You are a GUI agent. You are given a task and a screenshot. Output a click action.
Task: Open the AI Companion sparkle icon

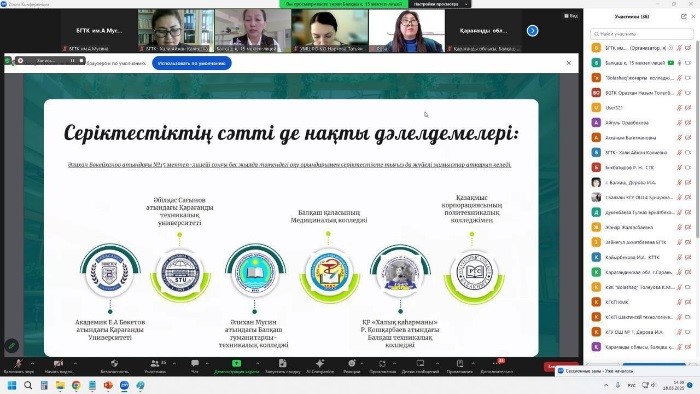coord(320,364)
